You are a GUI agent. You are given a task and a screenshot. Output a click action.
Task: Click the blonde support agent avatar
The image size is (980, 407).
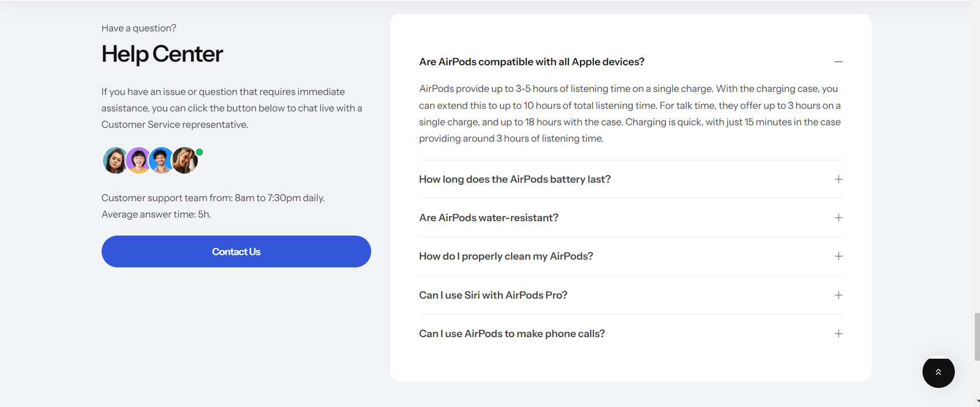coord(184,161)
